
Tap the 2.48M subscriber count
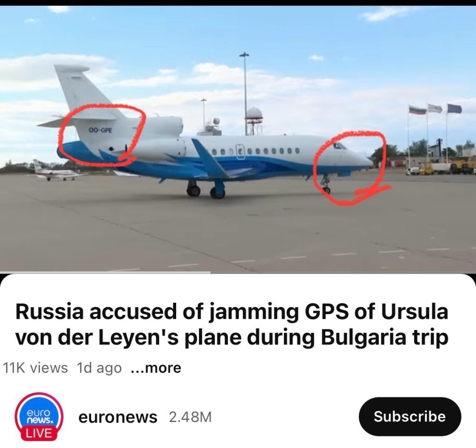point(190,417)
